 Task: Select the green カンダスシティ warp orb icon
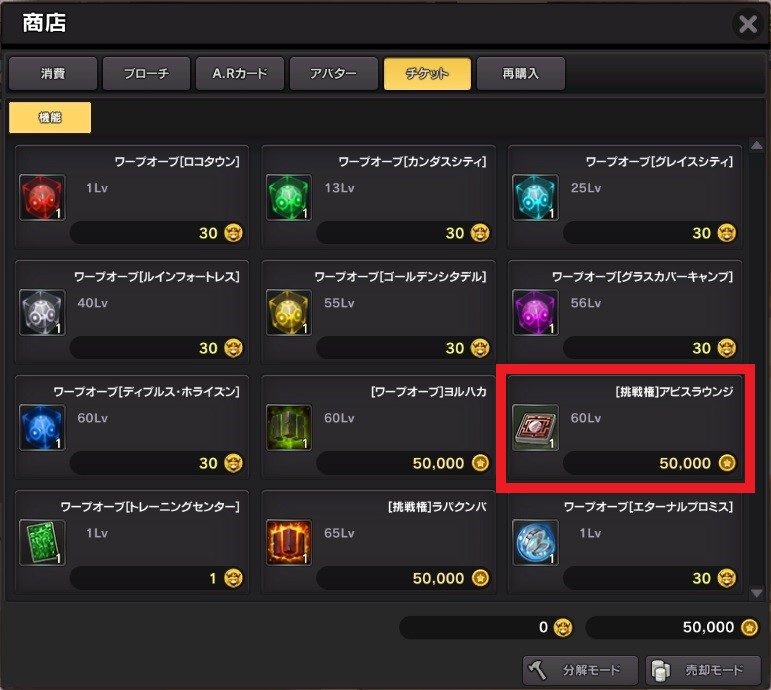pos(289,197)
